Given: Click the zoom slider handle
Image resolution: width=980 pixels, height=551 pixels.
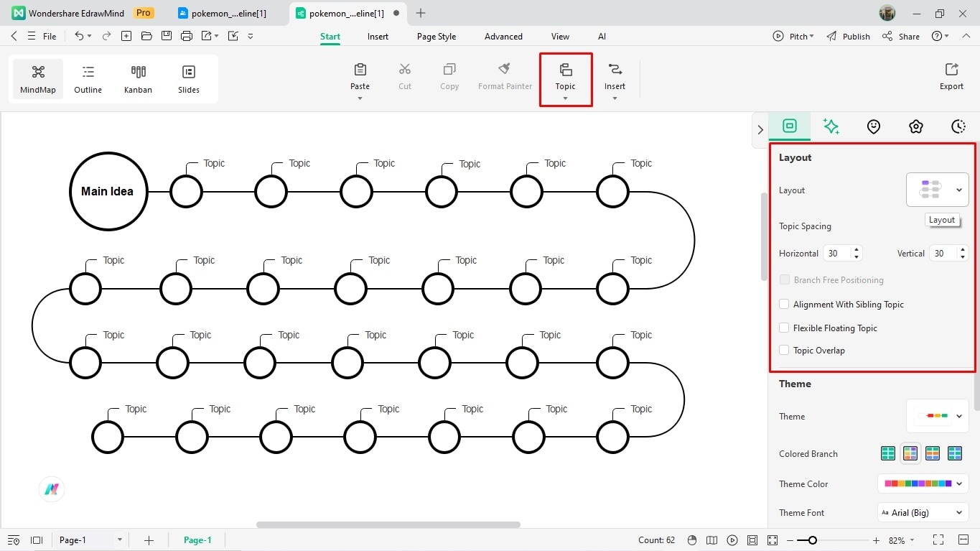Looking at the screenshot, I should pos(812,540).
